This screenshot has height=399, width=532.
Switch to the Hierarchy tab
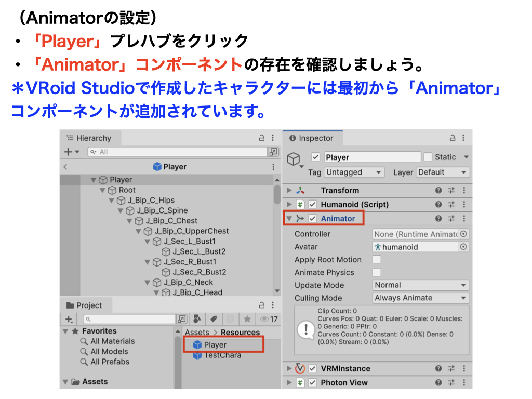coord(90,138)
